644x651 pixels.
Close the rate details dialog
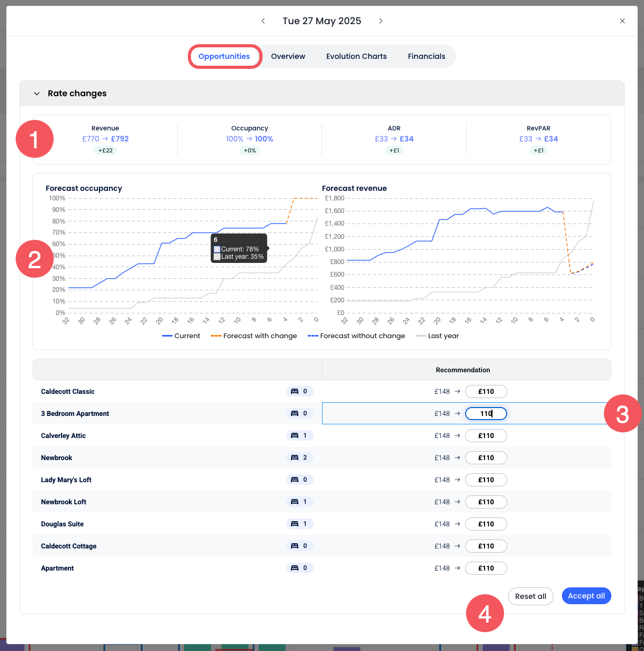tap(622, 21)
